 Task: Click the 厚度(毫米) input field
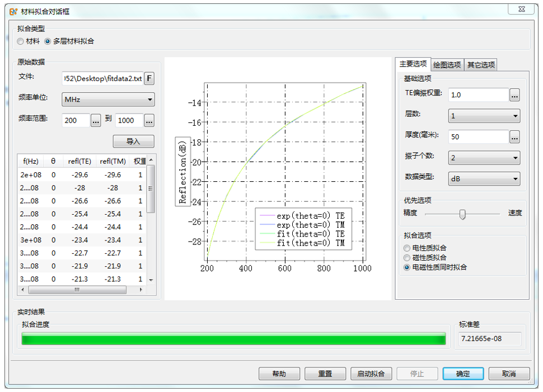(478, 137)
